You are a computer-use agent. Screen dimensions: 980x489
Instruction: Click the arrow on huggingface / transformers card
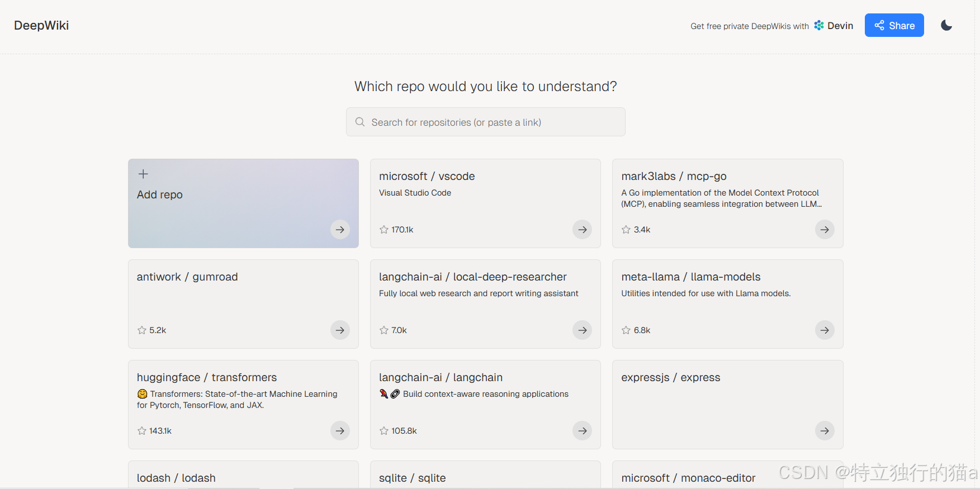coord(340,431)
